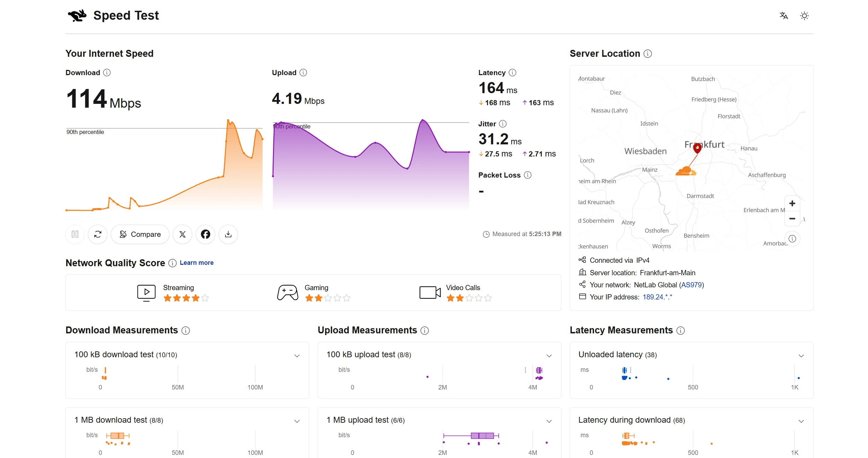Expand 100 kB download test details
Screen dimensions: 868x458
pos(297,356)
